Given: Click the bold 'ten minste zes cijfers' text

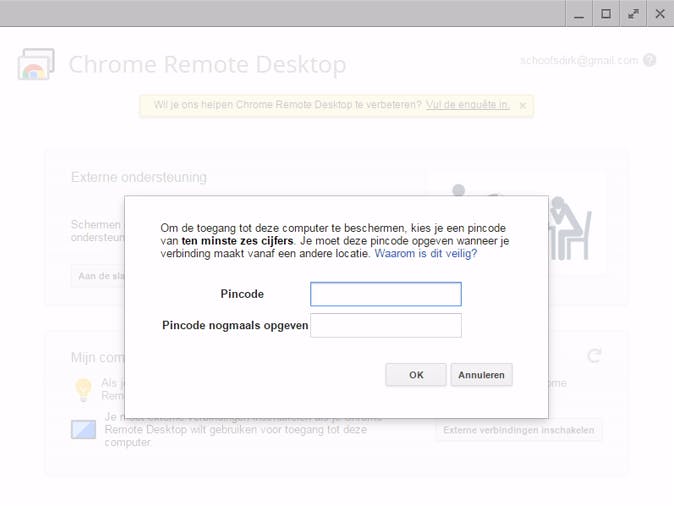Looking at the screenshot, I should 237,241.
